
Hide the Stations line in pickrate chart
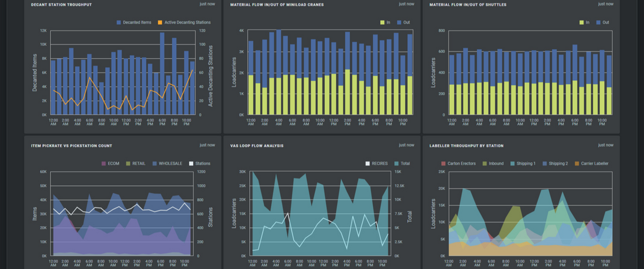[x=199, y=163]
